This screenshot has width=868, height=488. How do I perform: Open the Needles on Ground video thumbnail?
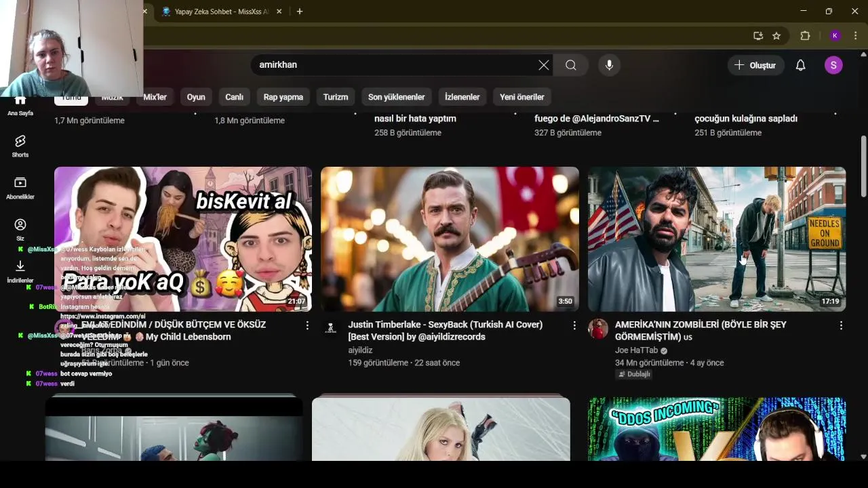717,239
